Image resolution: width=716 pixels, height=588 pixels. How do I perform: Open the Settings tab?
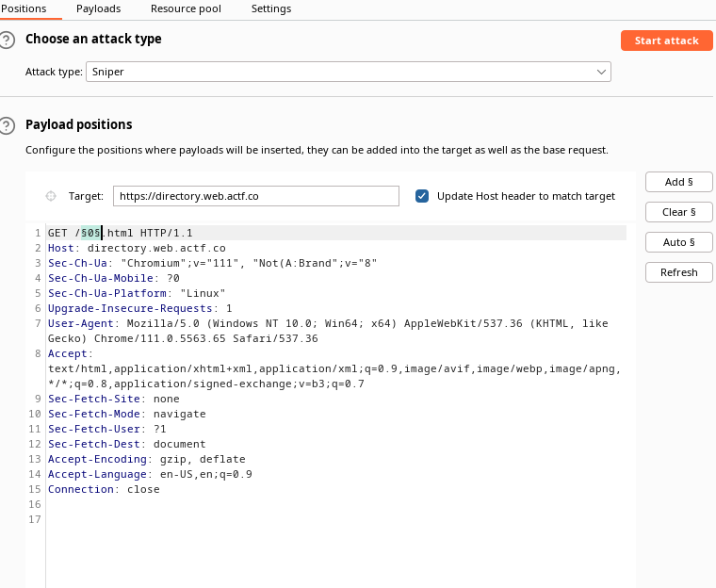pos(271,8)
